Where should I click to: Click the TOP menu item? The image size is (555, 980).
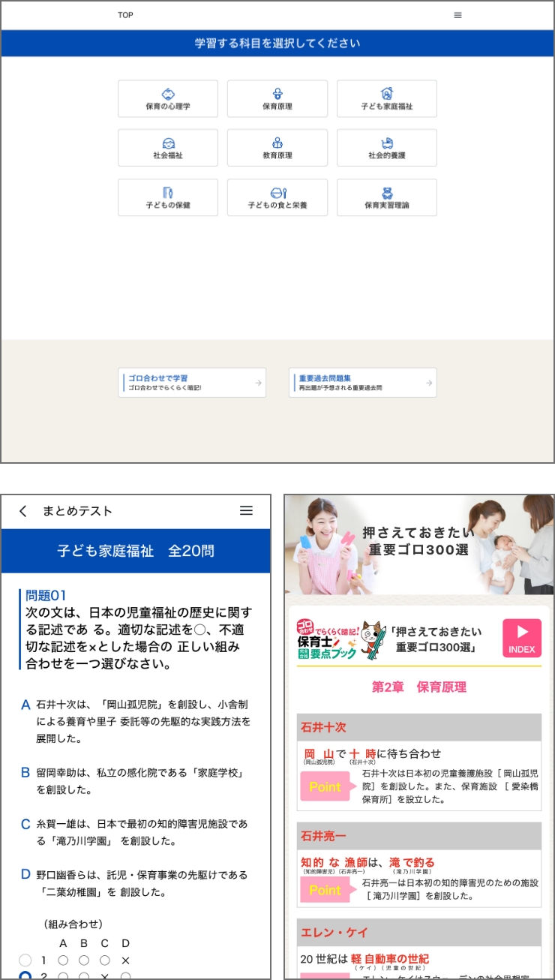click(126, 15)
